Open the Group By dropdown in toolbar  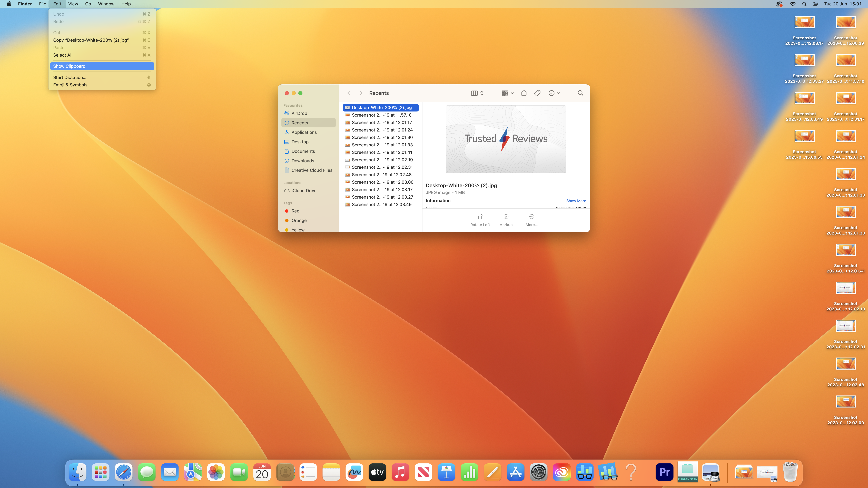tap(507, 93)
